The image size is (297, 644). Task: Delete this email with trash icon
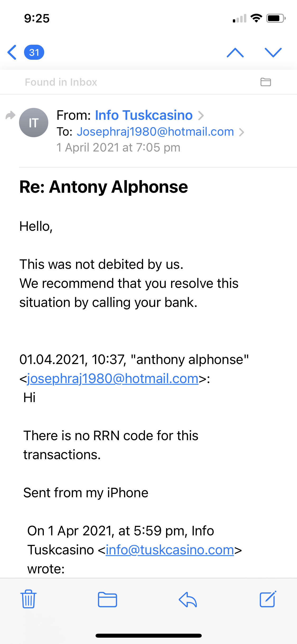[29, 599]
